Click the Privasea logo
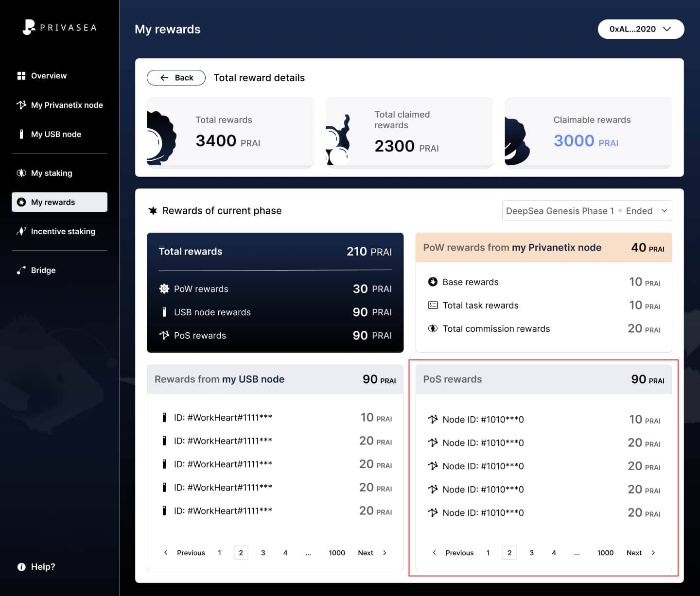The image size is (700, 596). coord(59,27)
